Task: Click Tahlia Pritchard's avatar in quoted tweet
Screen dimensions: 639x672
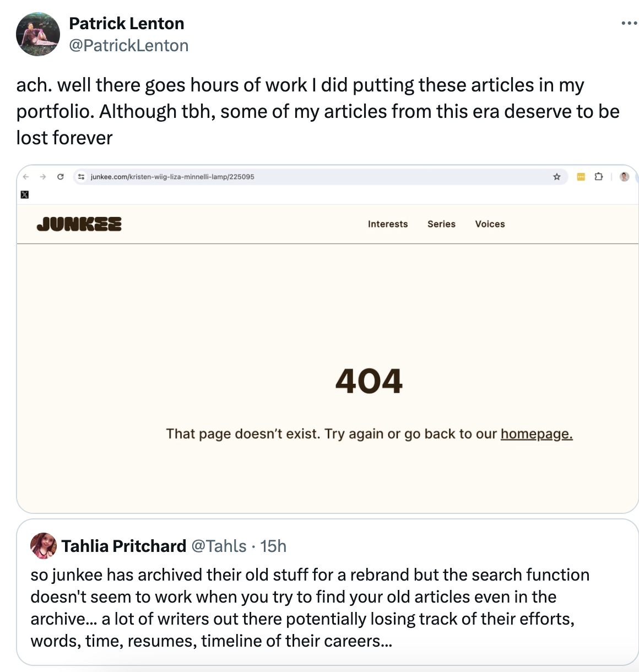Action: pyautogui.click(x=44, y=546)
